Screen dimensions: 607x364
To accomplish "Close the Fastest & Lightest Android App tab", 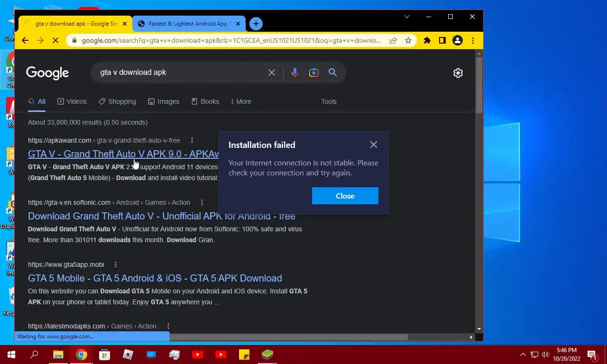I will pos(238,23).
